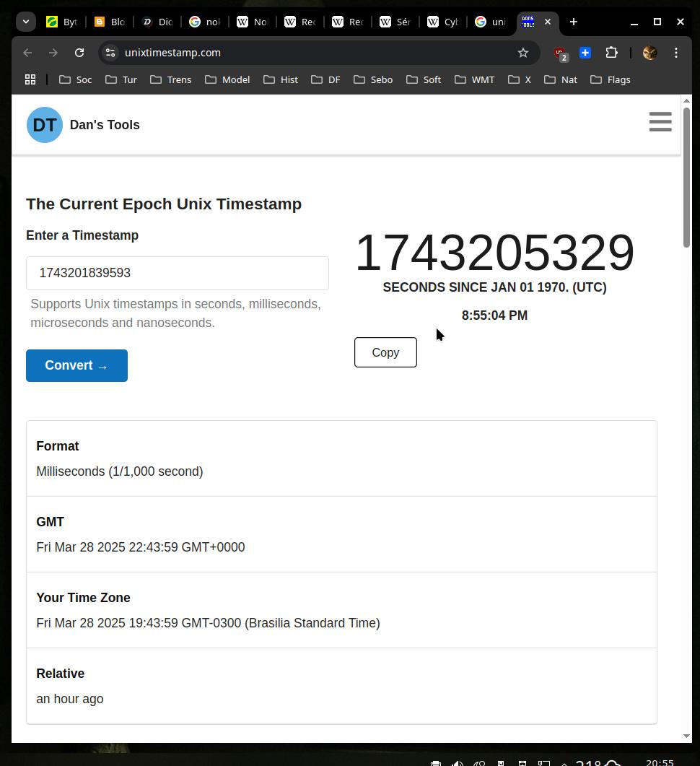This screenshot has height=766, width=700.
Task: View site information icon in address bar
Action: click(110, 53)
